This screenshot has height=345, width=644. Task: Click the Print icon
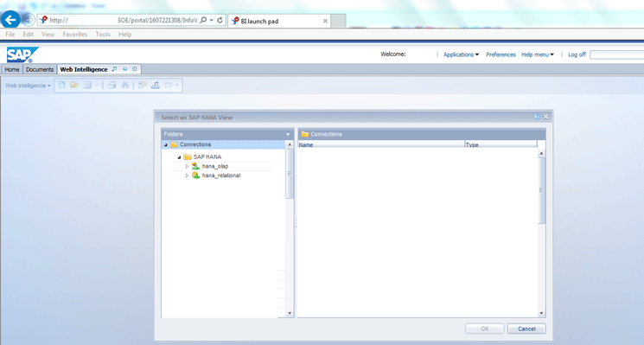(112, 85)
